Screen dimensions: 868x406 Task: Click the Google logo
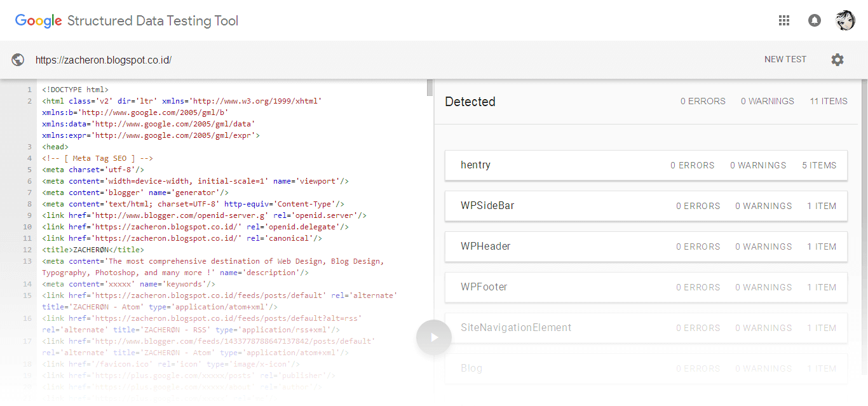click(39, 20)
